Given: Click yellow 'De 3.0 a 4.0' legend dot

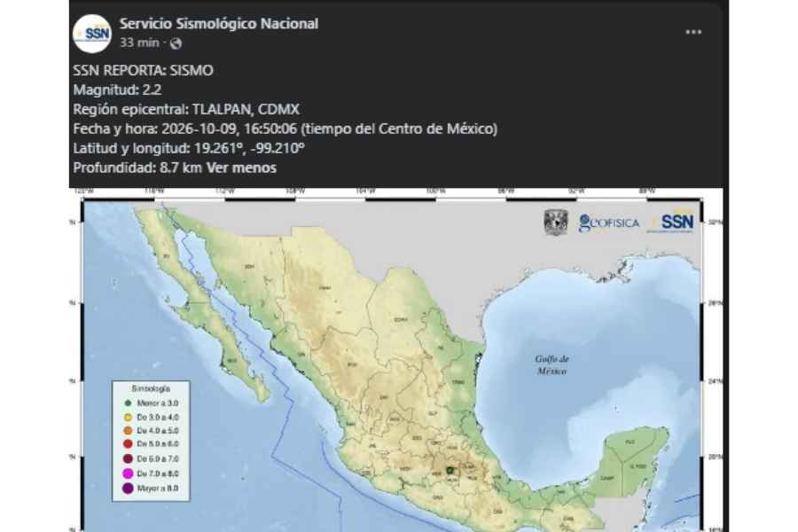Looking at the screenshot, I should (x=128, y=418).
